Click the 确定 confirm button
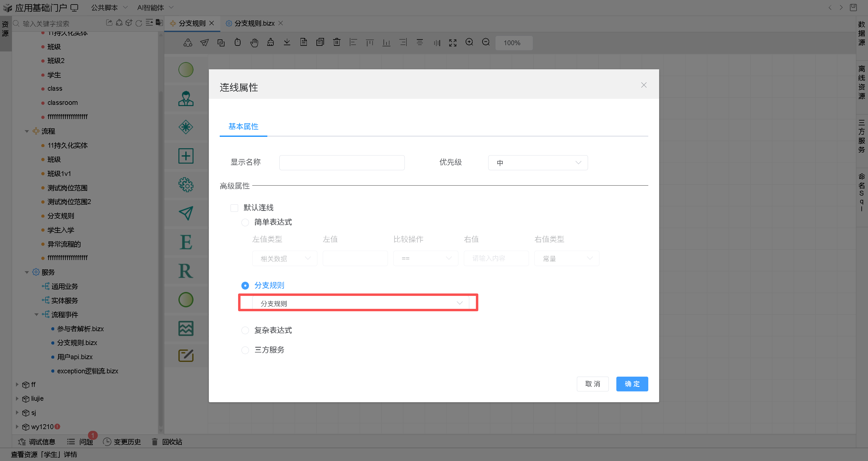868x461 pixels. pyautogui.click(x=632, y=384)
